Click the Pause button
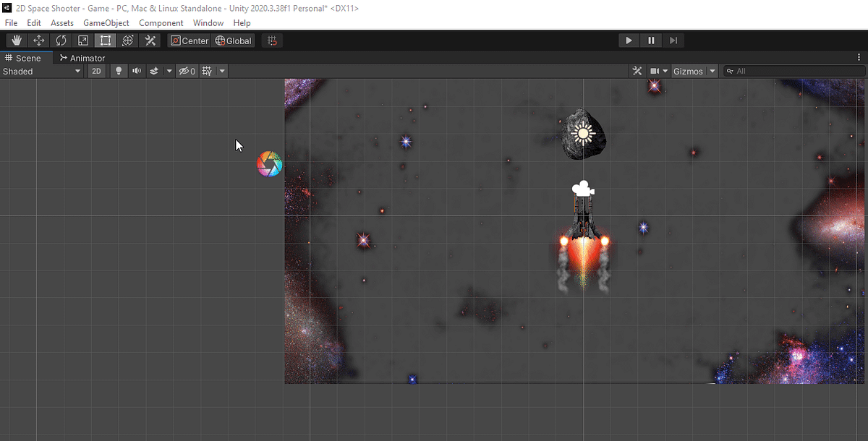The height and width of the screenshot is (441, 868). pos(650,40)
